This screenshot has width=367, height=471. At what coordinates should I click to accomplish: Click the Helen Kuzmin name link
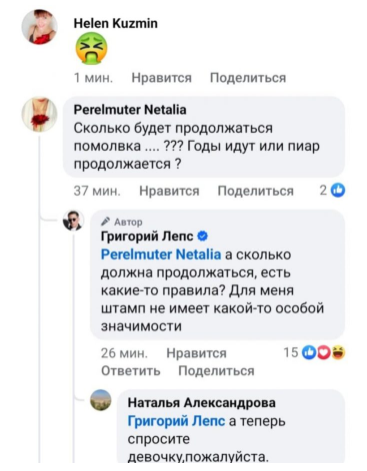tap(115, 23)
